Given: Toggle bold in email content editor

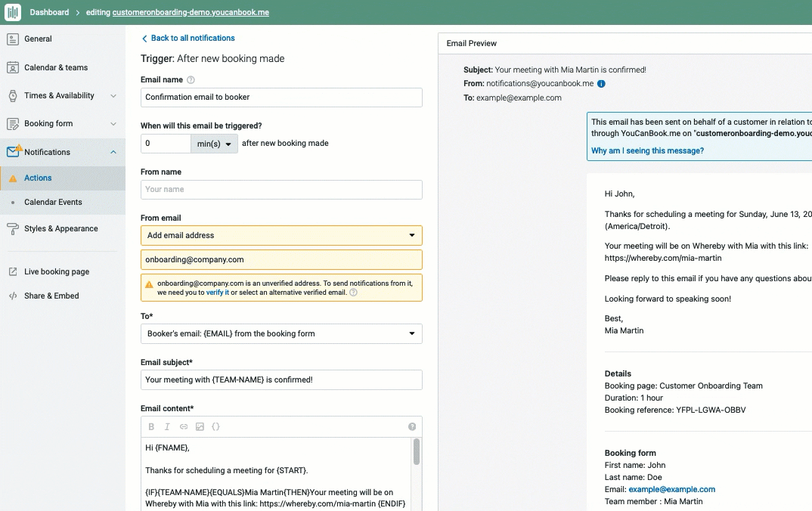Looking at the screenshot, I should pyautogui.click(x=151, y=426).
